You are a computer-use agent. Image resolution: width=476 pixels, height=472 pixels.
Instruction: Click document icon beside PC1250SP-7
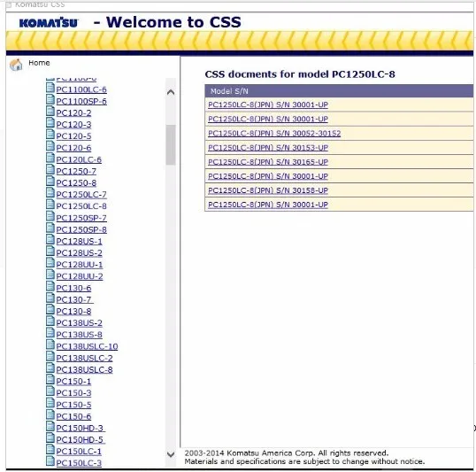(50, 216)
